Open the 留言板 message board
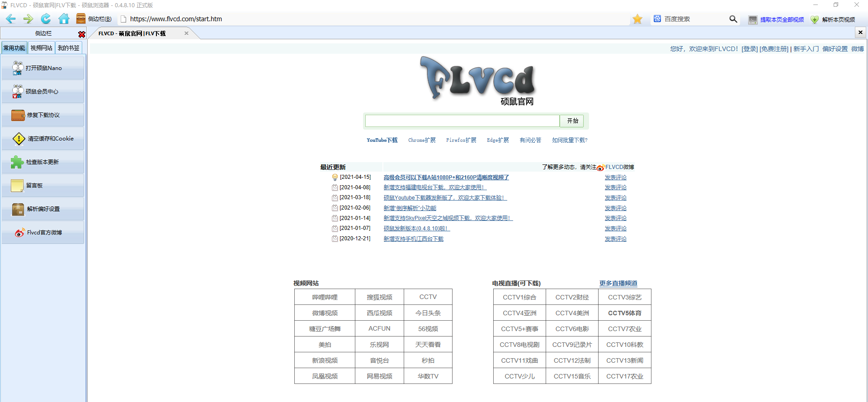 43,186
